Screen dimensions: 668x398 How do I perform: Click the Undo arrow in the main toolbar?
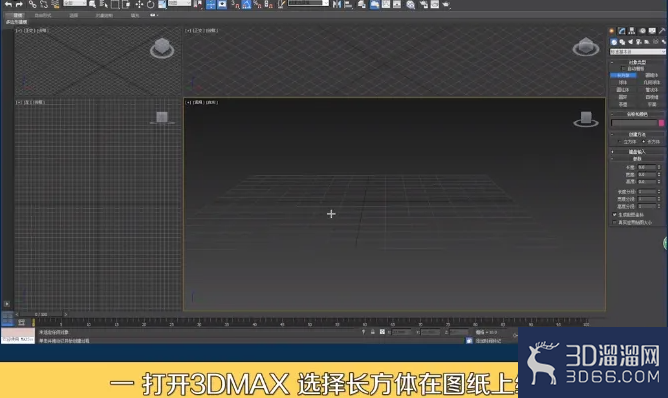point(9,4)
